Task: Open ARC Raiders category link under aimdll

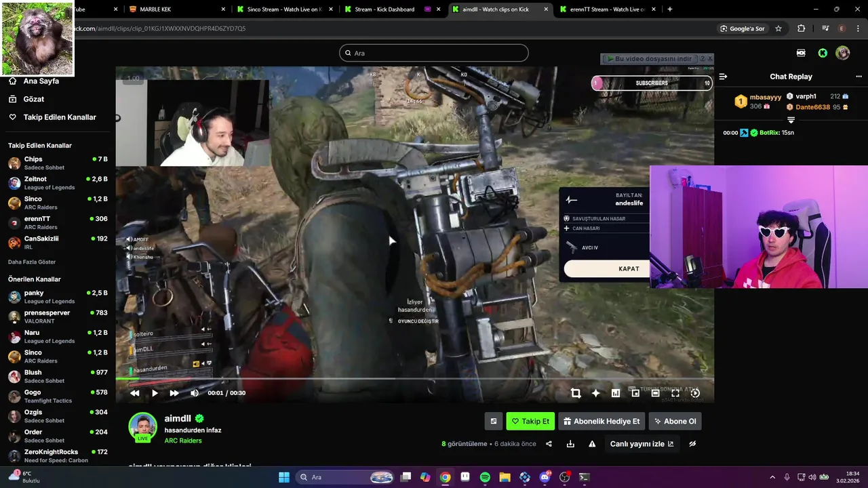Action: point(183,441)
